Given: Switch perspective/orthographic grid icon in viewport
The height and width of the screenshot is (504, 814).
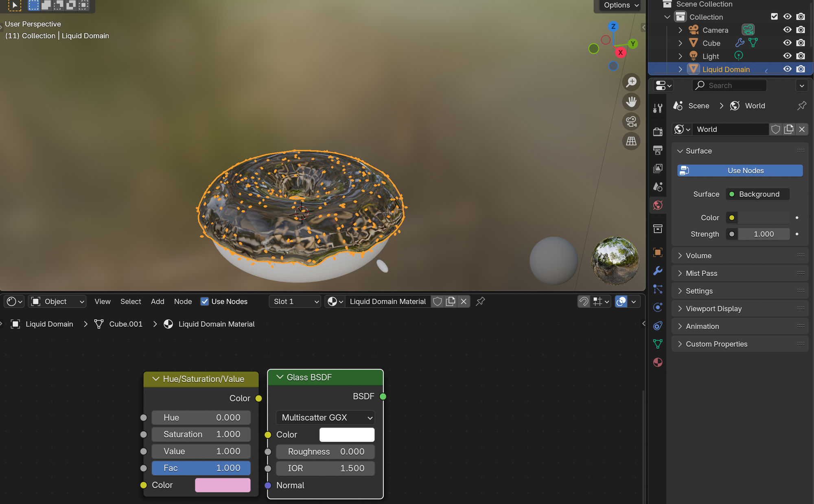Looking at the screenshot, I should 631,141.
